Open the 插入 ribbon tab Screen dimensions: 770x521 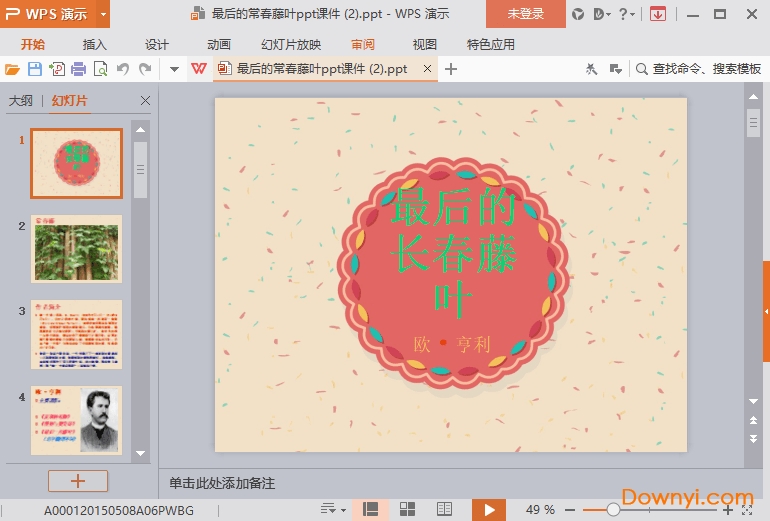(x=95, y=45)
